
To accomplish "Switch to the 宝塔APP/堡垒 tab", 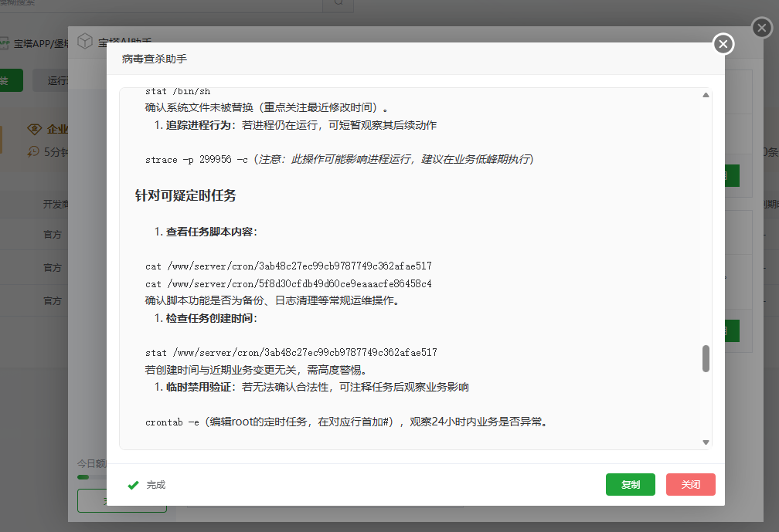I will click(43, 41).
